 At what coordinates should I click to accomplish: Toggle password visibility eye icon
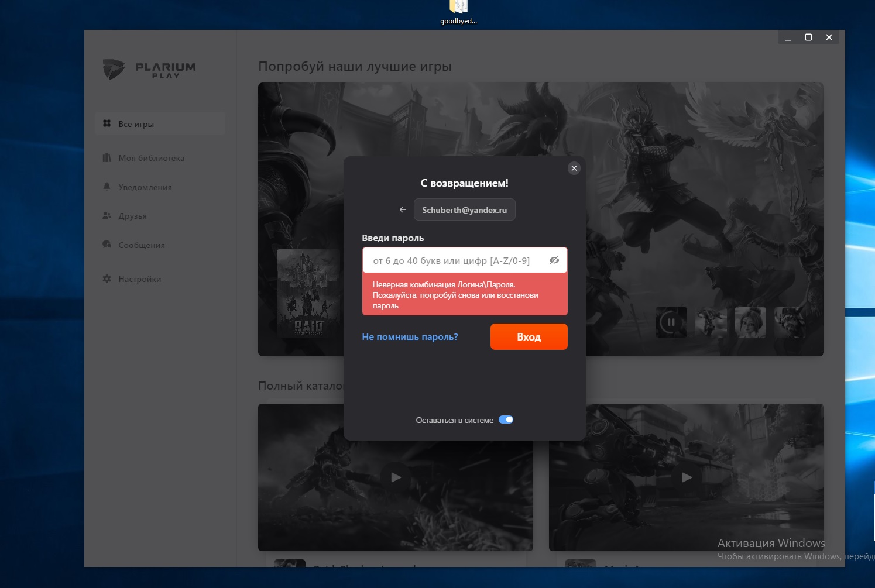click(554, 260)
